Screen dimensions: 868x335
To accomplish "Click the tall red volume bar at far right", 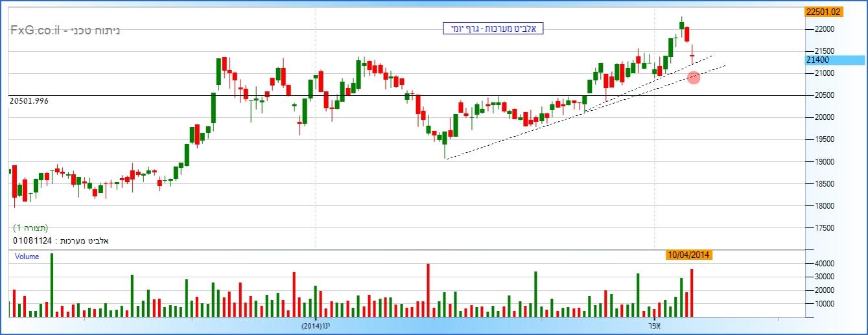I will (x=692, y=293).
